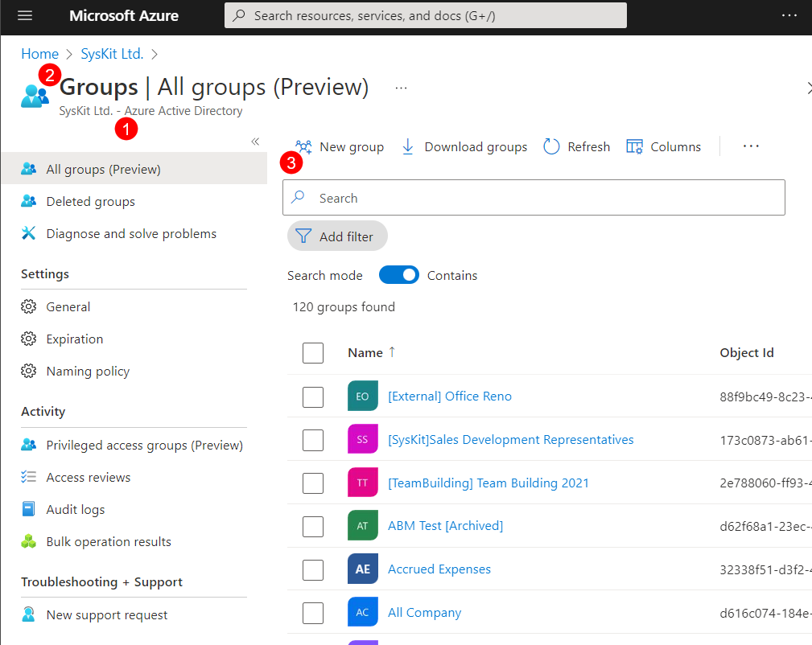Open the Naming policy settings icon
The width and height of the screenshot is (812, 645).
click(27, 371)
